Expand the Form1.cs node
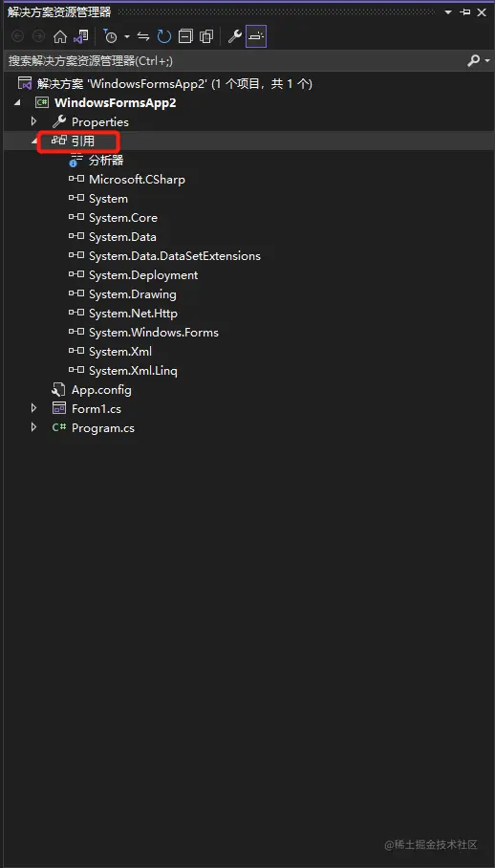Screen dimensions: 495x868 (33, 408)
